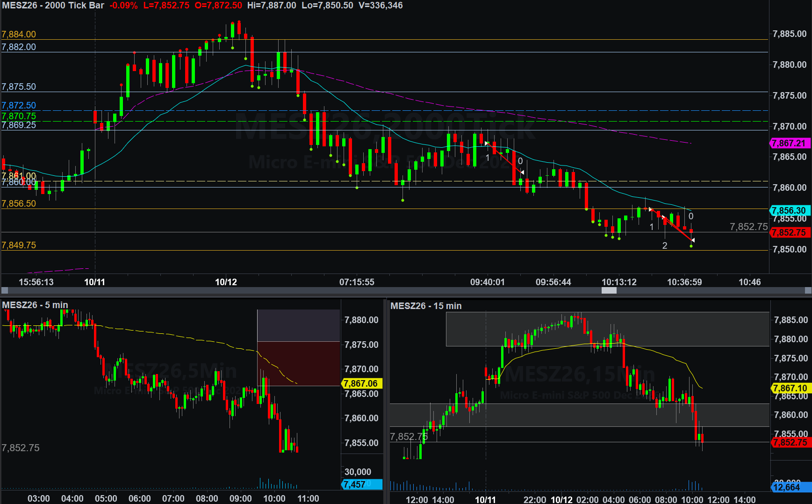Viewport: 812px width, 504px height.
Task: Click the yellow 7,867.06 tag on 5 min chart
Action: click(362, 383)
